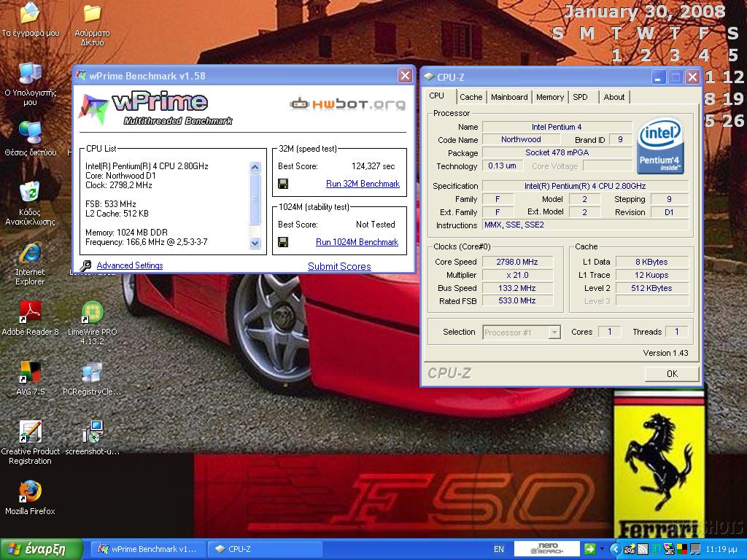
Task: Click the CPU List scroll down arrow
Action: click(255, 243)
